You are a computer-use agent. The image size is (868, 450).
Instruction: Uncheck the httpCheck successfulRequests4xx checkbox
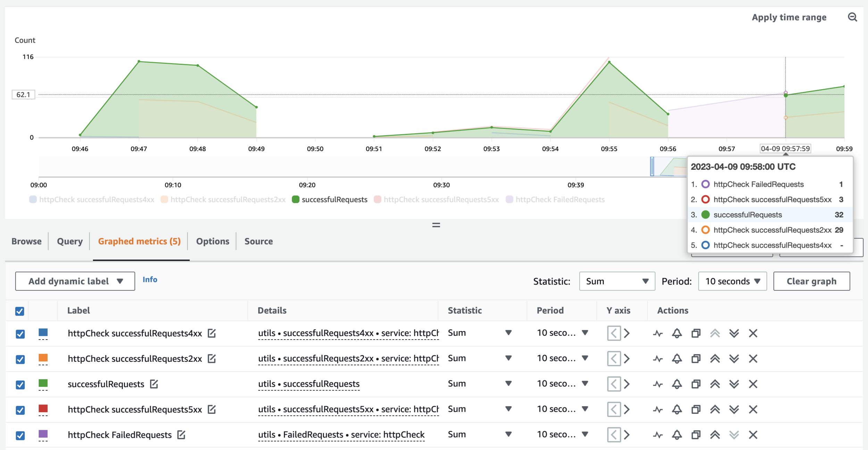pyautogui.click(x=20, y=334)
